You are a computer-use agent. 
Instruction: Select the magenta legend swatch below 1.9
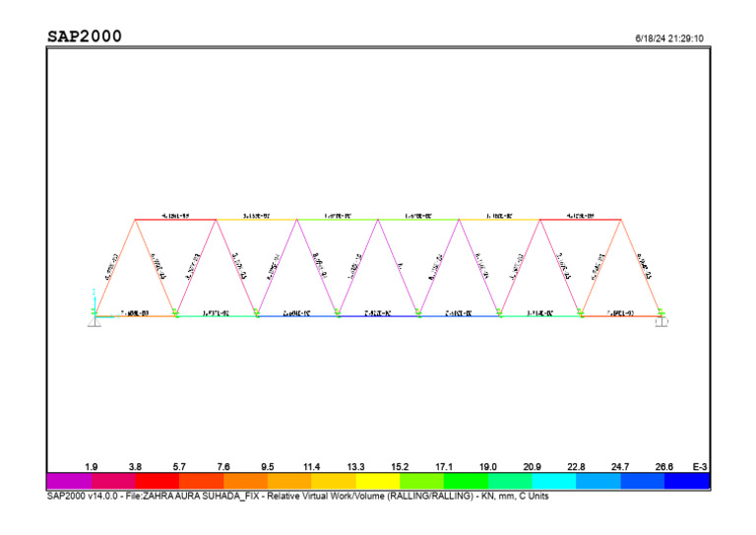[x=70, y=481]
